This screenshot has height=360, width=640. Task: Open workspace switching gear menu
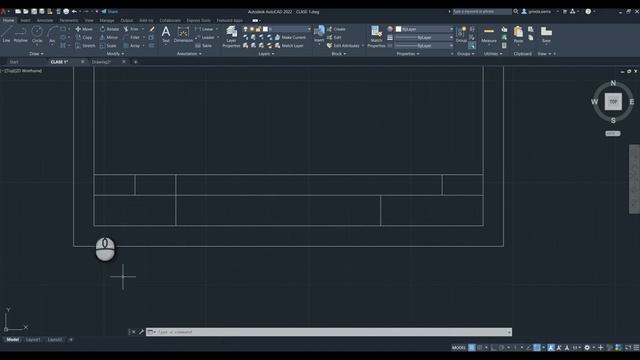[x=587, y=347]
